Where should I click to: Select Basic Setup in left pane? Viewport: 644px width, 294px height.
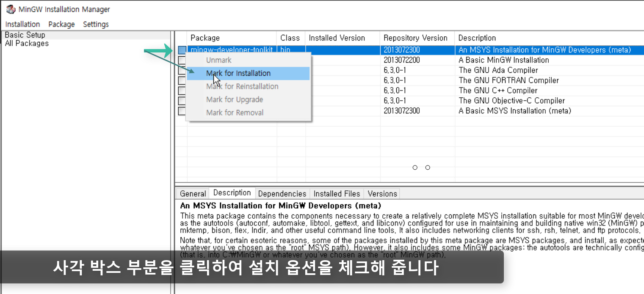[25, 35]
